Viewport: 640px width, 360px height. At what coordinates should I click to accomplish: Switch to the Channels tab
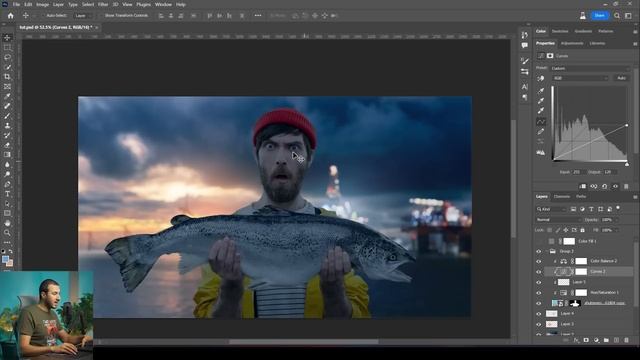click(x=562, y=197)
